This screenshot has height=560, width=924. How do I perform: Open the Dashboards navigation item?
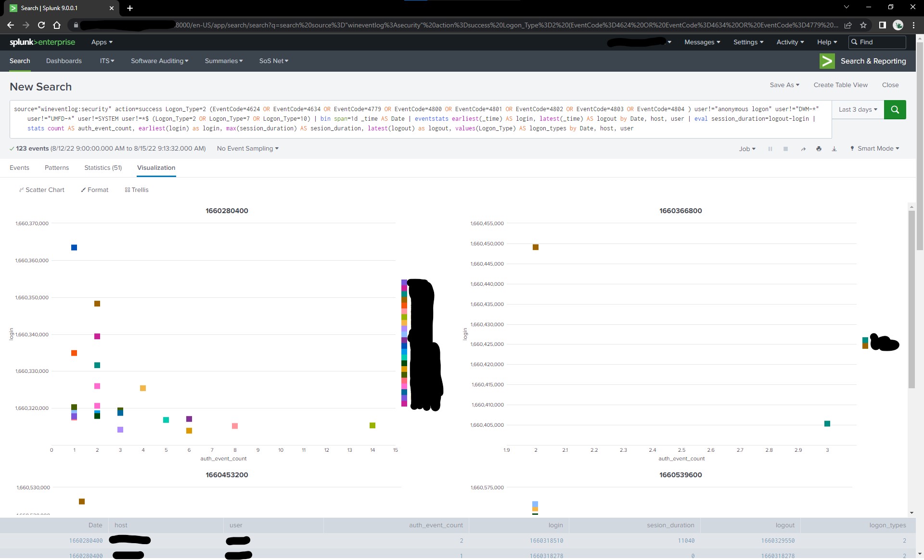point(64,61)
